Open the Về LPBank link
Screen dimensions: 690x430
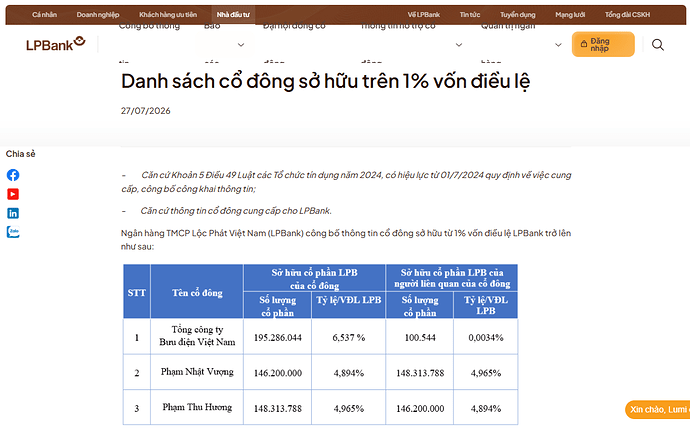tap(423, 15)
